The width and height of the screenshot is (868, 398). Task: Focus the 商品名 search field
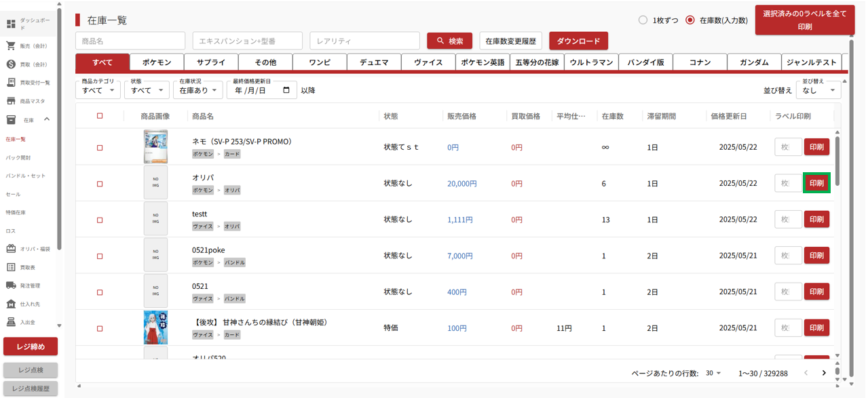pyautogui.click(x=130, y=41)
